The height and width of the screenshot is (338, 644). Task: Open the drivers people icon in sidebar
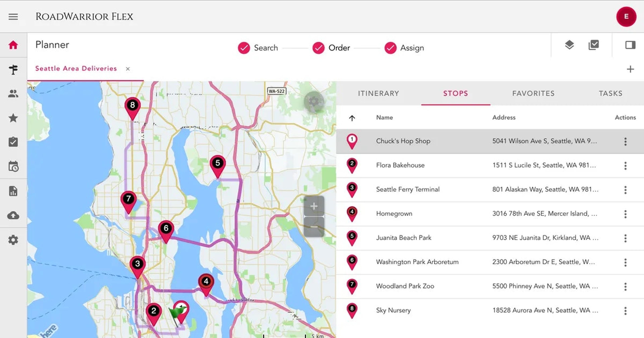[x=13, y=94]
